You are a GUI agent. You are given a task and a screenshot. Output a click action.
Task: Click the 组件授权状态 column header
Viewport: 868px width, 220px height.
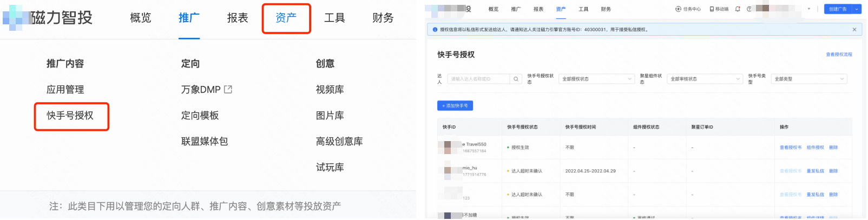point(646,127)
